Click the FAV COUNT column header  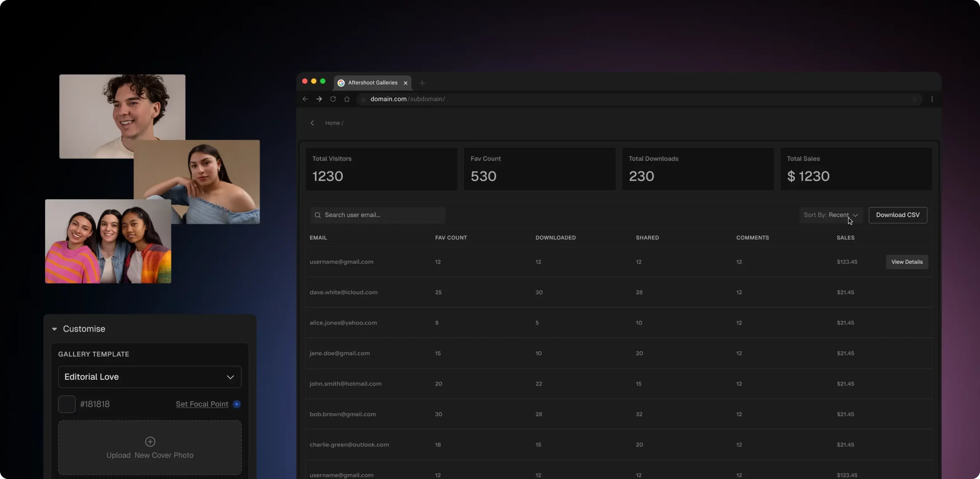pyautogui.click(x=451, y=238)
